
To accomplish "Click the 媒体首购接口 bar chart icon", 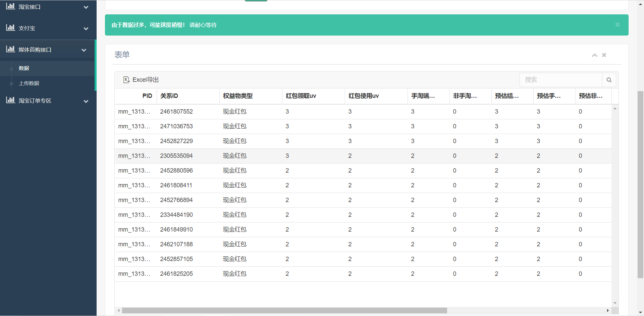I will [10, 49].
